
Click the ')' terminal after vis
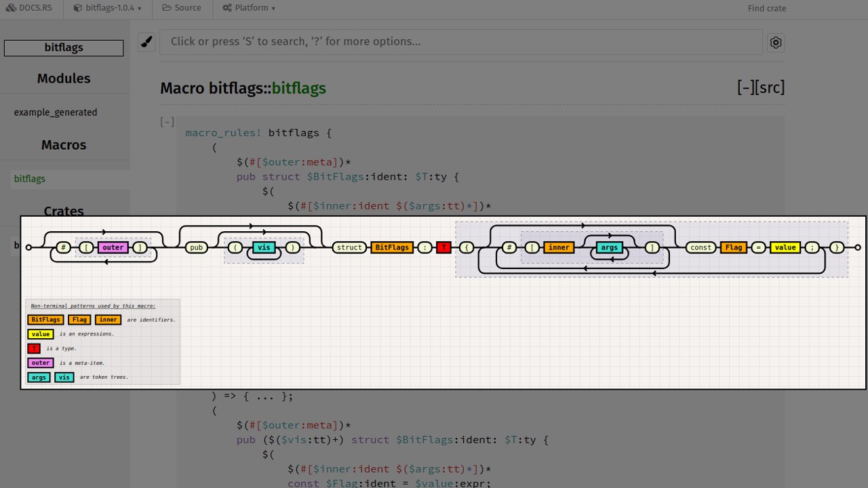tap(293, 247)
